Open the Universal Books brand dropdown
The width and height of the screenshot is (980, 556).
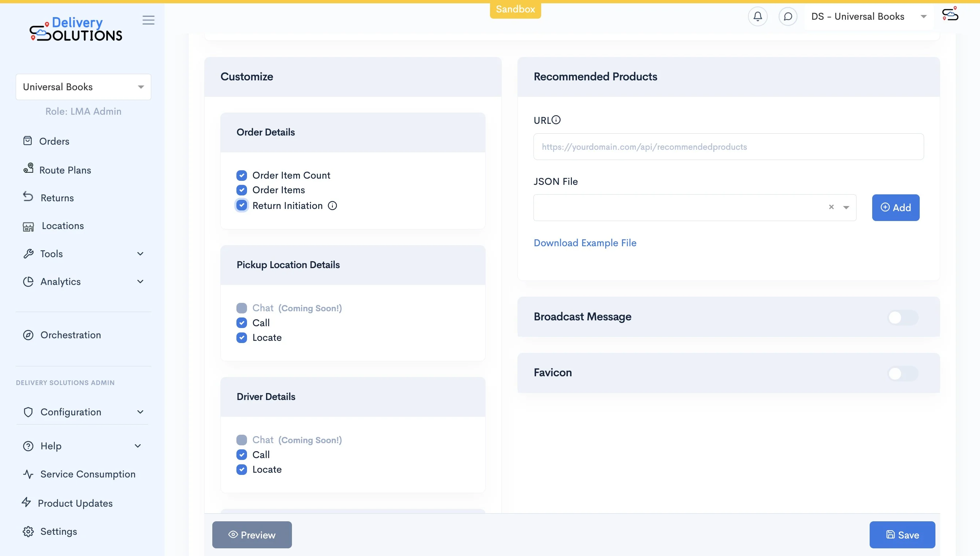click(x=83, y=87)
